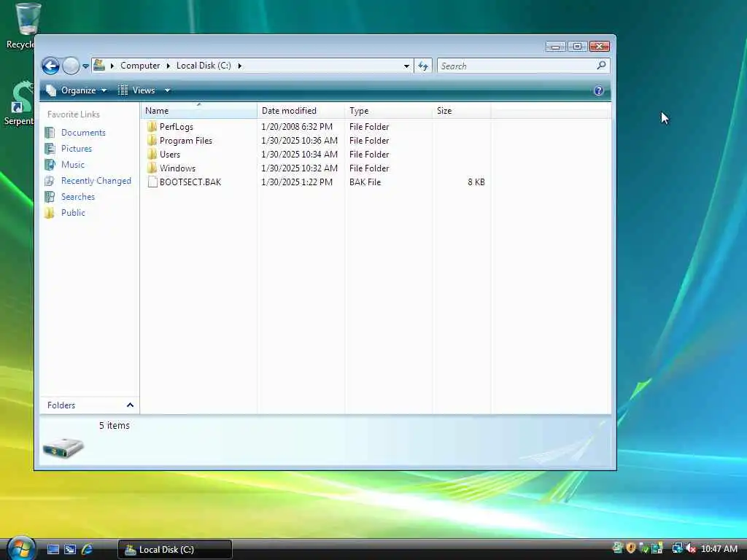Select the Users folder icon
This screenshot has width=747, height=560.
coord(152,154)
